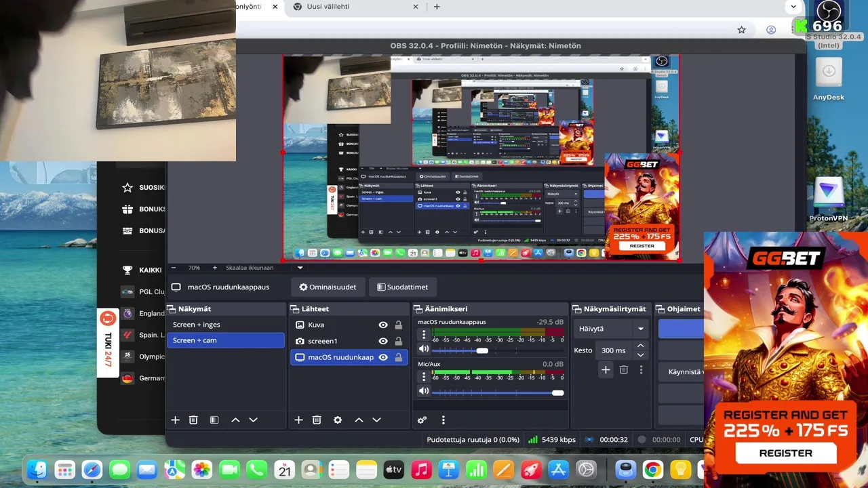Select the screeen1 source row

349,341
